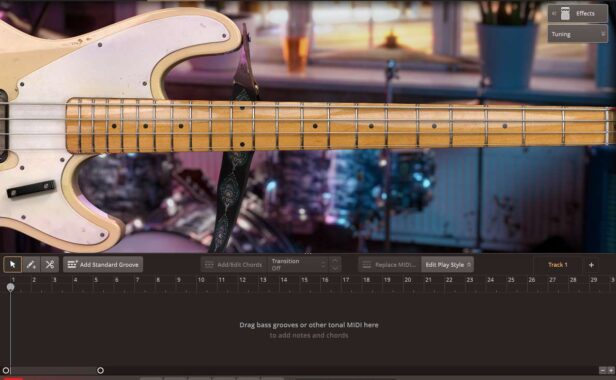This screenshot has height=380, width=616.
Task: Click bar 5 on the timeline ruler
Action: [96, 280]
